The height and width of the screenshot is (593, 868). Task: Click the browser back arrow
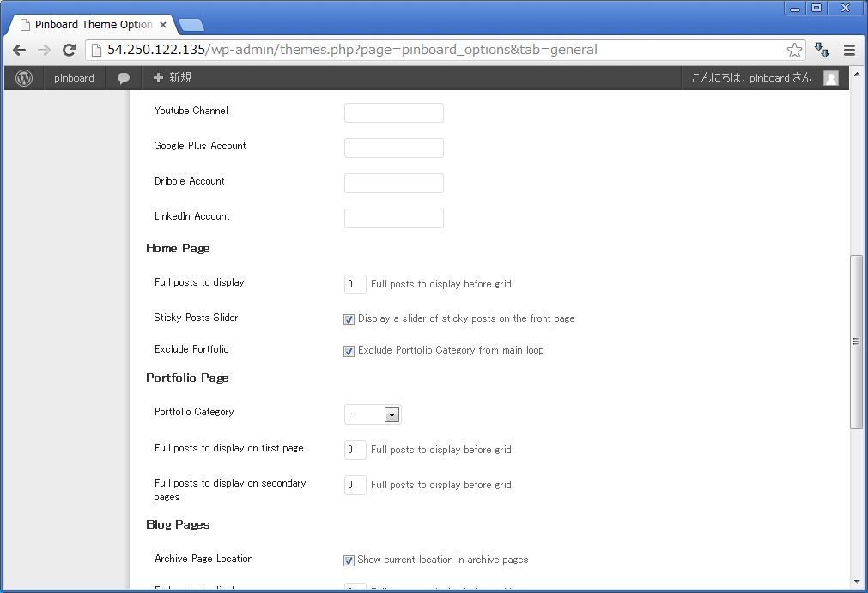coord(20,51)
